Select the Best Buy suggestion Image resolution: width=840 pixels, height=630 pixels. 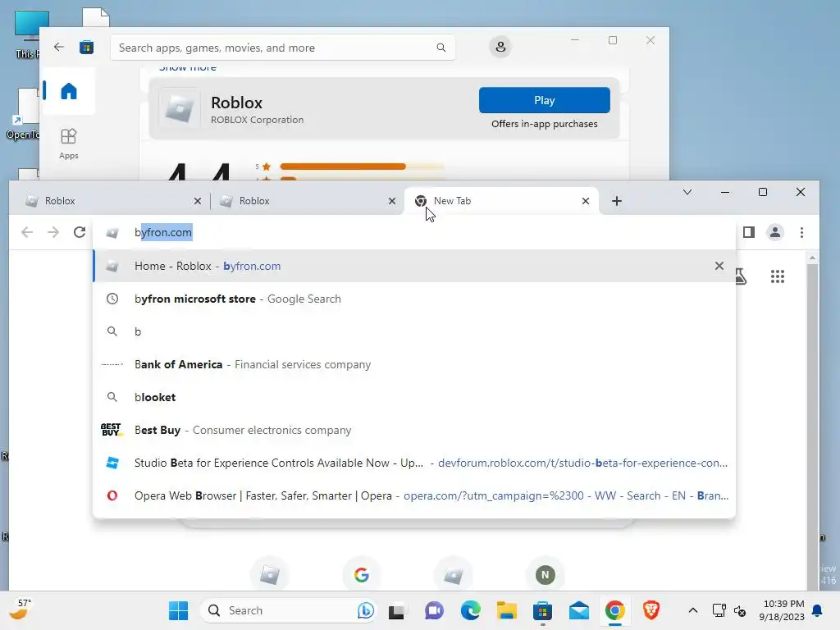(414, 430)
